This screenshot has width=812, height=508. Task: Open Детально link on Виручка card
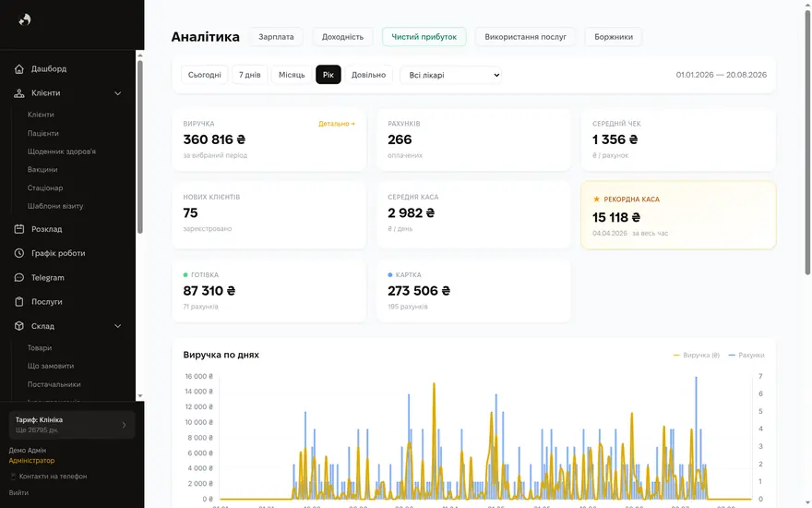point(337,124)
